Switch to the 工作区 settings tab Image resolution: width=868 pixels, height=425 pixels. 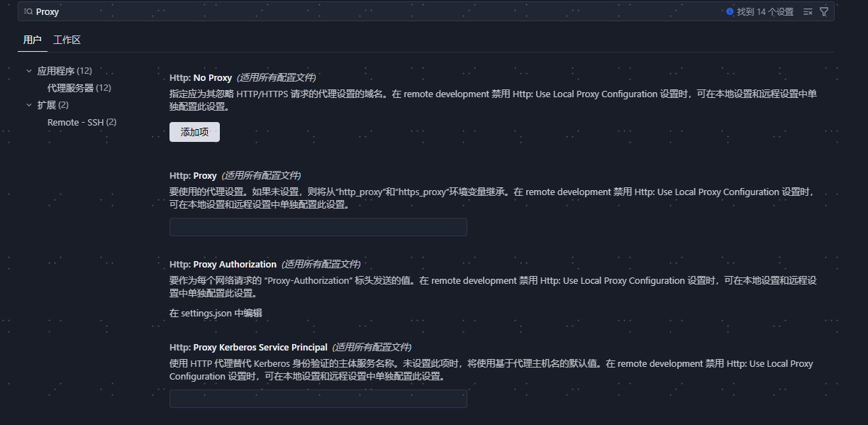pyautogui.click(x=67, y=40)
